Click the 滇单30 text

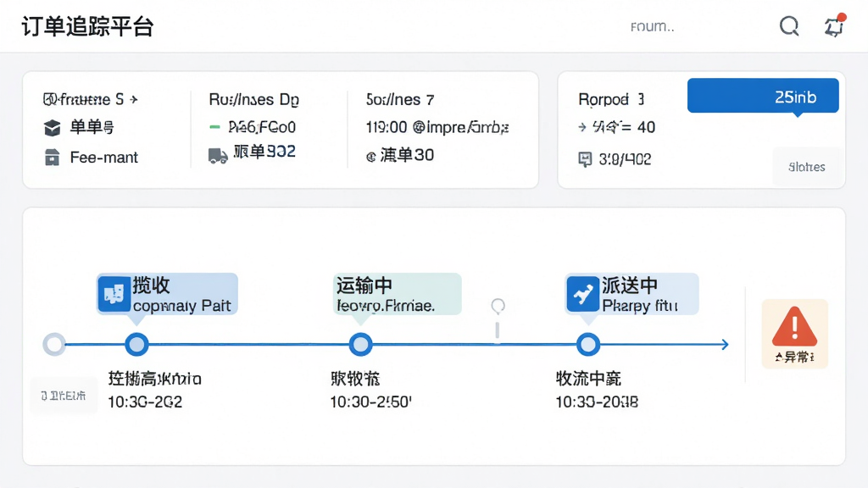pos(407,155)
